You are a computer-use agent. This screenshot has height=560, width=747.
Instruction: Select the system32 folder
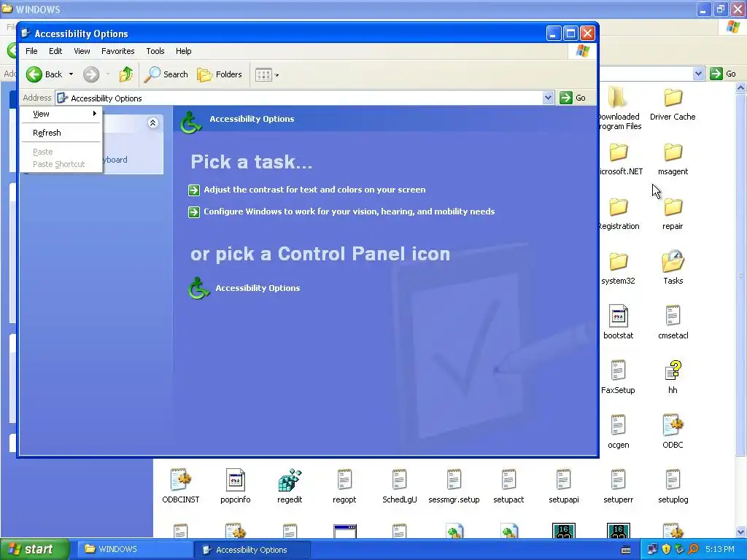click(619, 268)
